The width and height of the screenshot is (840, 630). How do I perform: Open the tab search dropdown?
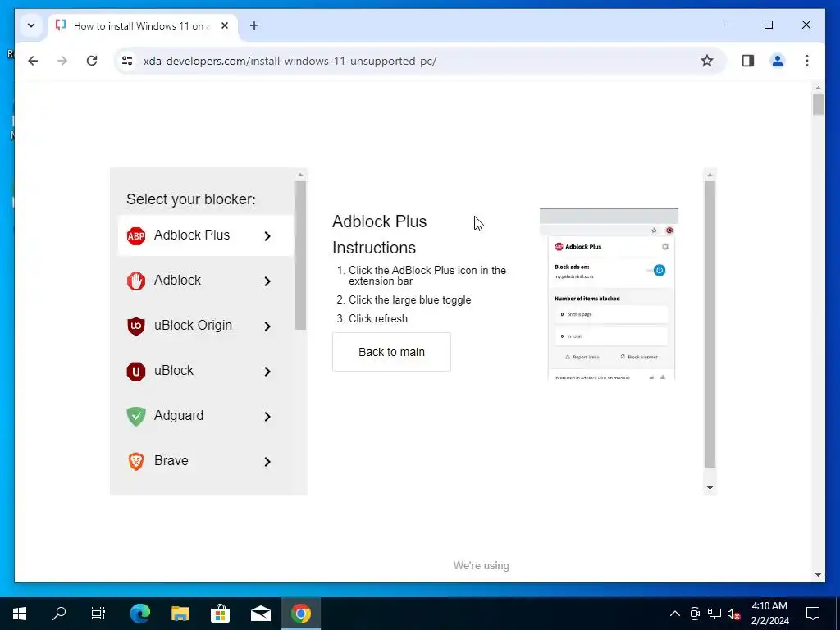tap(31, 25)
